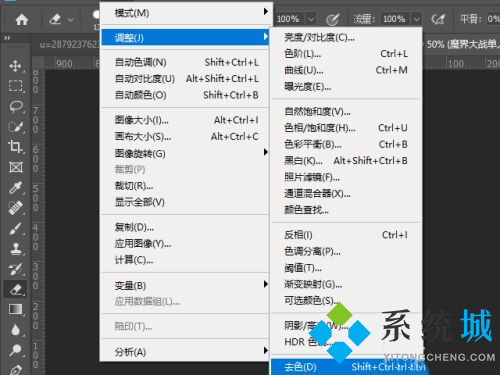Choose 复制(D)...
The height and width of the screenshot is (375, 500).
[186, 227]
